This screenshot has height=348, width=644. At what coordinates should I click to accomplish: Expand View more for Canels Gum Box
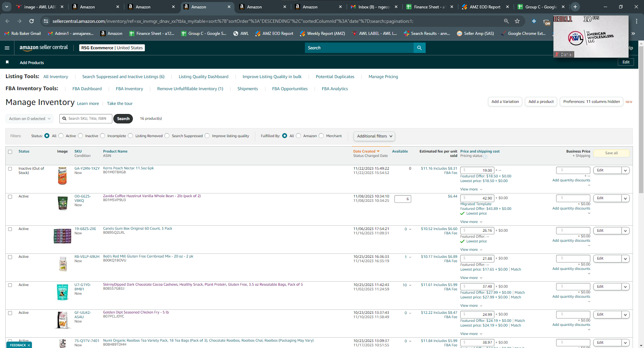coord(471,250)
